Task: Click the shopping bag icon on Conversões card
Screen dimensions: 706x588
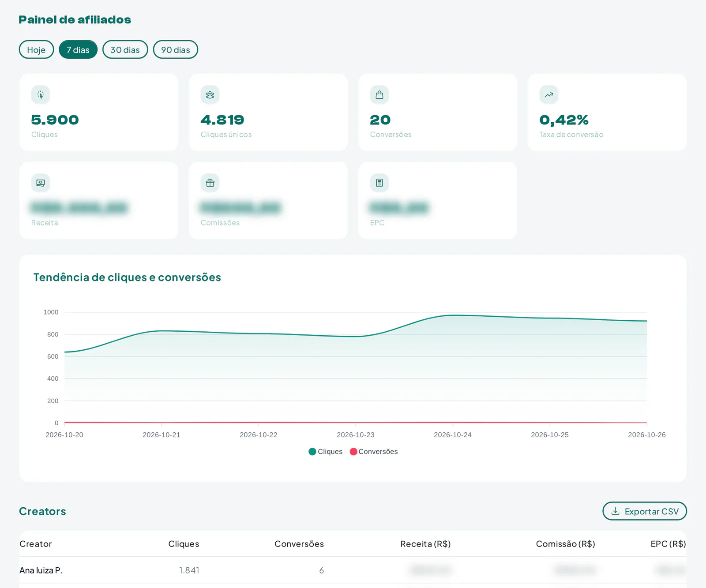Action: (379, 95)
